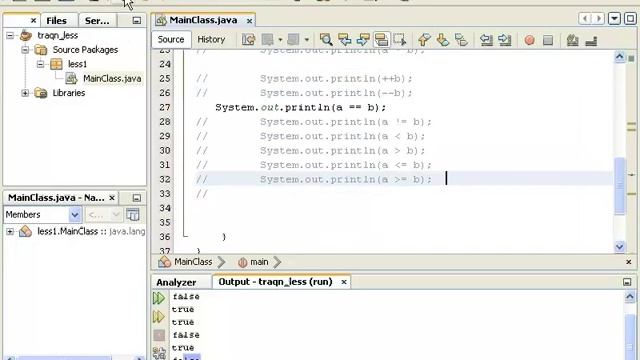Toggle Rectangular Selection icon
The width and height of the screenshot is (640, 360).
point(400,40)
